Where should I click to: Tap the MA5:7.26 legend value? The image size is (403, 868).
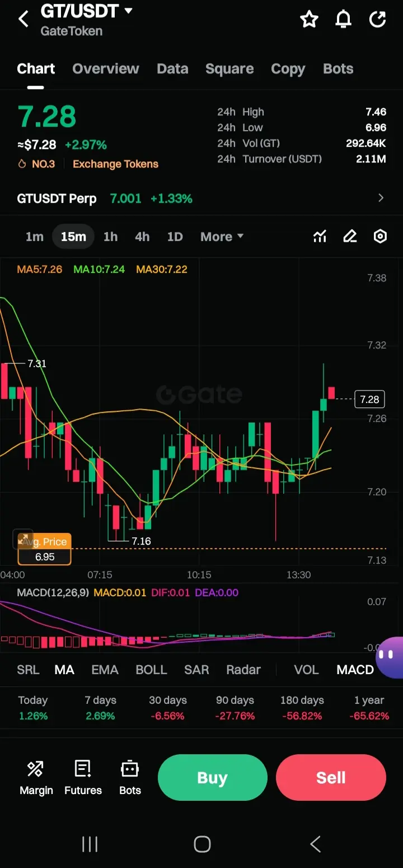pyautogui.click(x=39, y=270)
